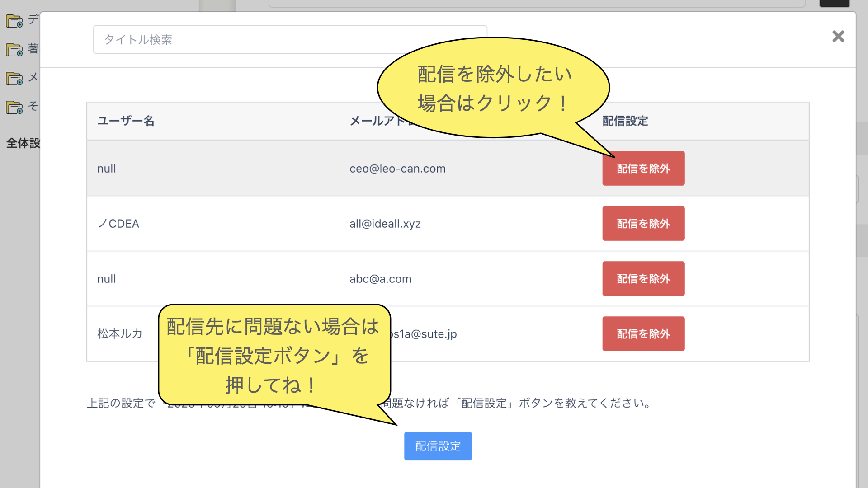Click the 配信設定 column header
The width and height of the screenshot is (868, 488).
coord(625,121)
